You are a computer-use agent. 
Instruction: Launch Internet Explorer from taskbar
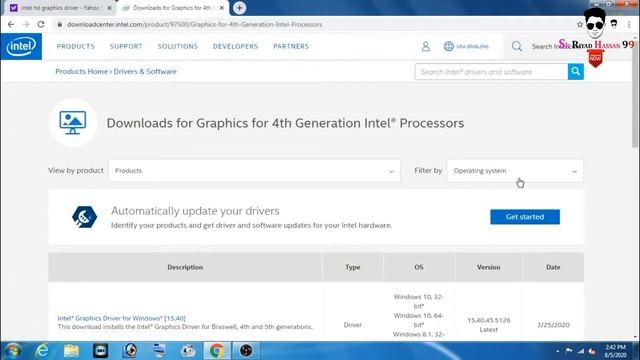(42, 351)
